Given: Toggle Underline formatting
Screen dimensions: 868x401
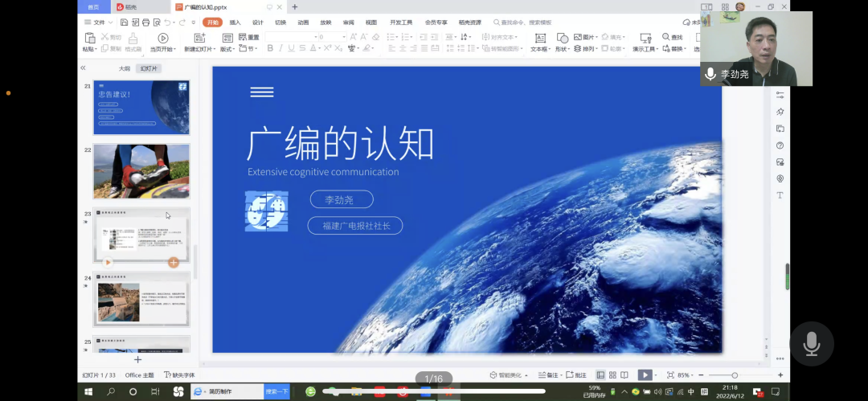Looking at the screenshot, I should coord(291,49).
